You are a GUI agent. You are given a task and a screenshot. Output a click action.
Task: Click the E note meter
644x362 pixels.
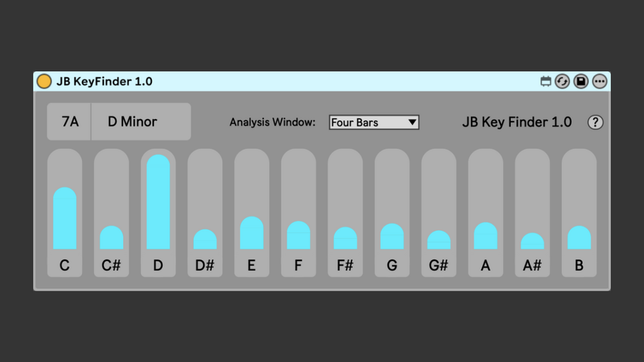[x=252, y=211]
